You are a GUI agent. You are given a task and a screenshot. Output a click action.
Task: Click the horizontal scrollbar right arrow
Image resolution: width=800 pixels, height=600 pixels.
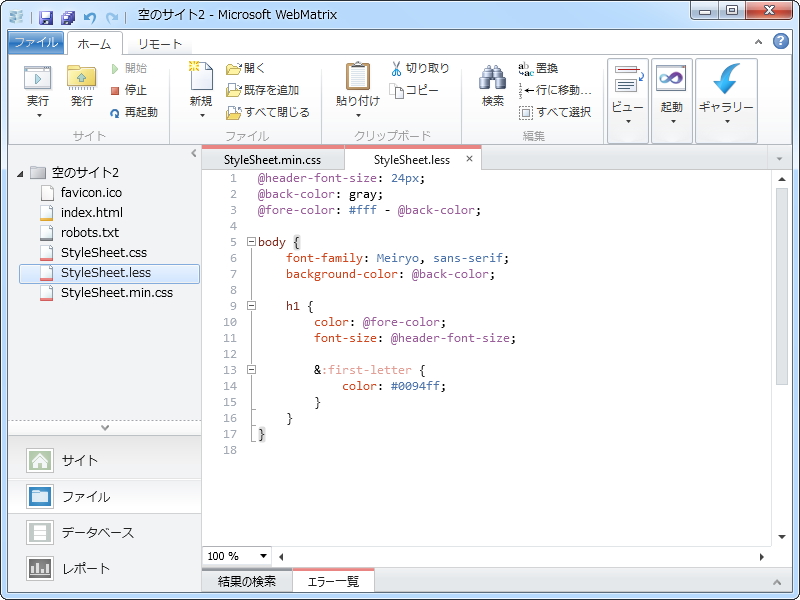coord(762,557)
